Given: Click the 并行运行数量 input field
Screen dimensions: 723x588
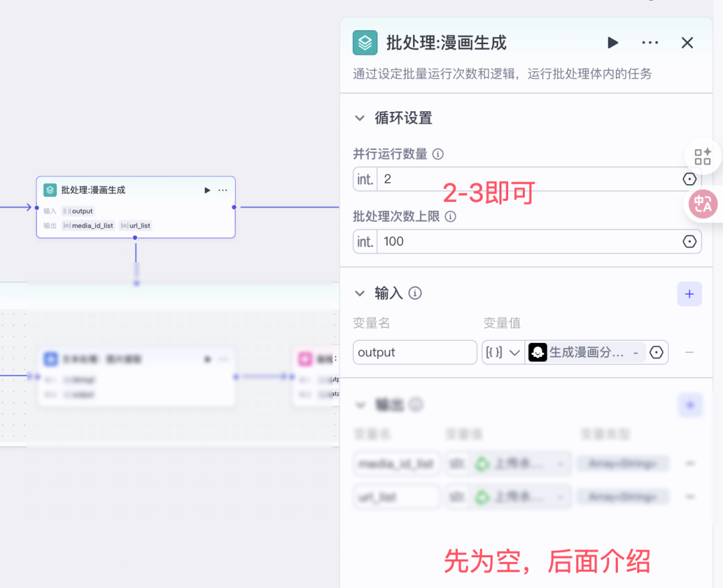Looking at the screenshot, I should click(x=522, y=179).
